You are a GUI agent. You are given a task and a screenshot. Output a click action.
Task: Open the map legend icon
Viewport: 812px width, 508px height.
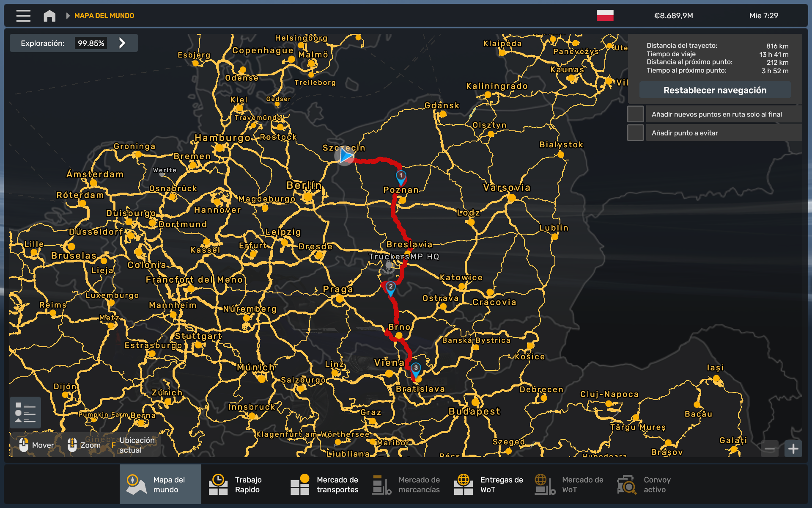tap(25, 412)
